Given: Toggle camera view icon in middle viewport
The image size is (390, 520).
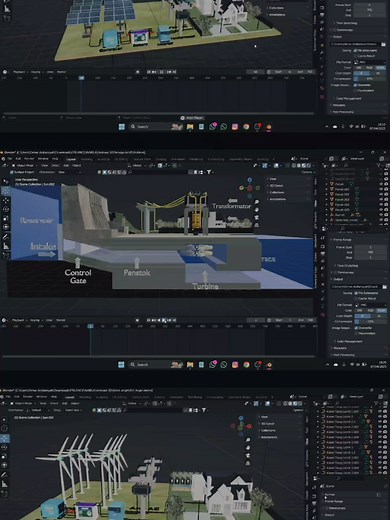Looking at the screenshot, I should [x=256, y=217].
